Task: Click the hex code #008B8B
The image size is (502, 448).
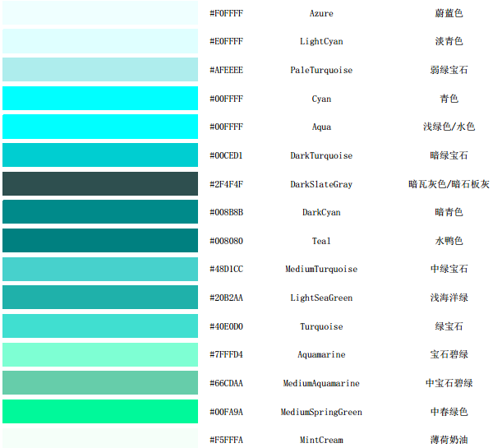Action: (226, 212)
